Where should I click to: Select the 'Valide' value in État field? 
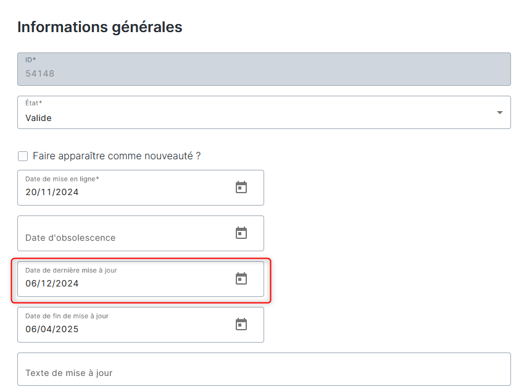pyautogui.click(x=38, y=118)
